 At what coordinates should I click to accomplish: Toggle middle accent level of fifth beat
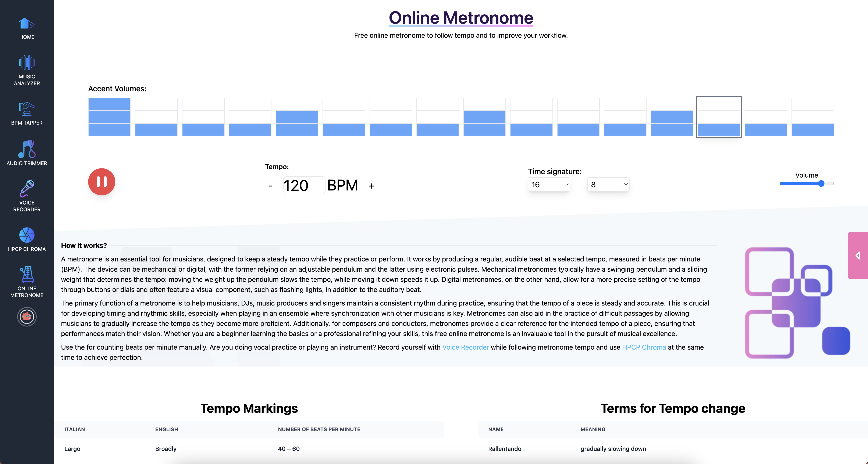(x=296, y=117)
